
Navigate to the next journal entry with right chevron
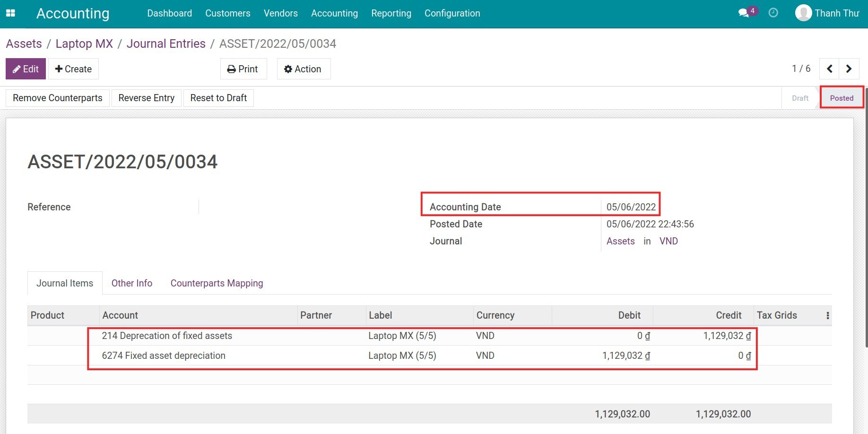tap(849, 69)
